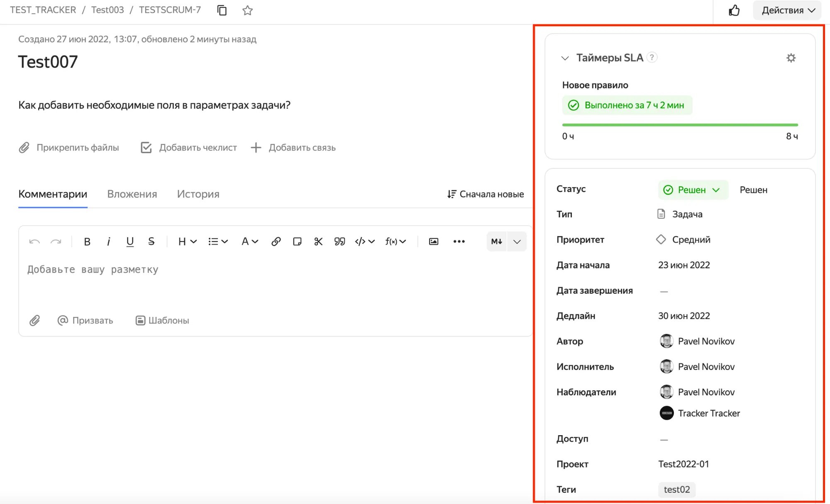Toggle underline formatting in editor
The image size is (830, 504).
coord(130,241)
